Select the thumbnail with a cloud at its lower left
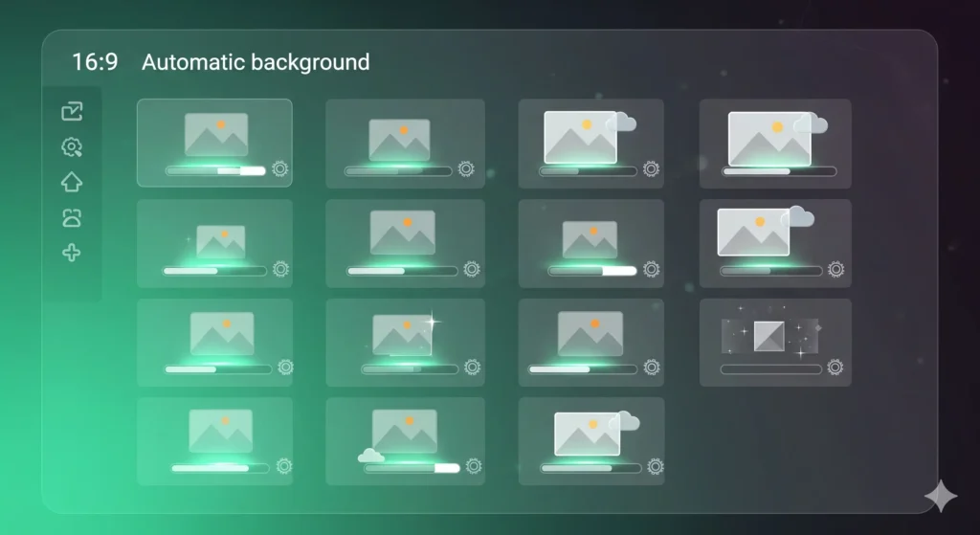Image resolution: width=980 pixels, height=535 pixels. click(x=403, y=432)
